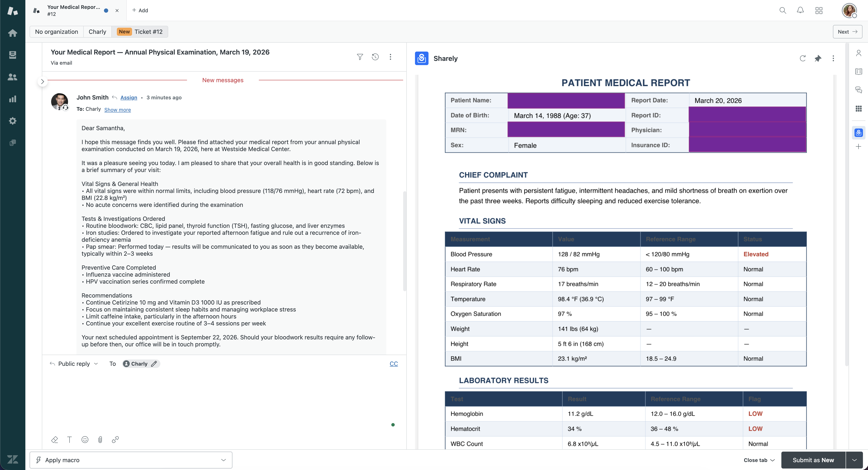Select the Sharely app icon
868x470 pixels.
point(858,133)
